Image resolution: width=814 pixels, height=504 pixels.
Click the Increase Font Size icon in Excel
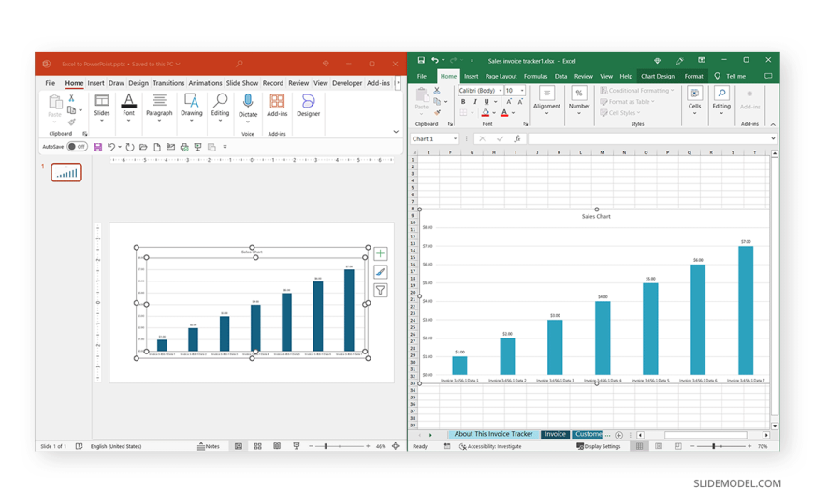point(509,102)
